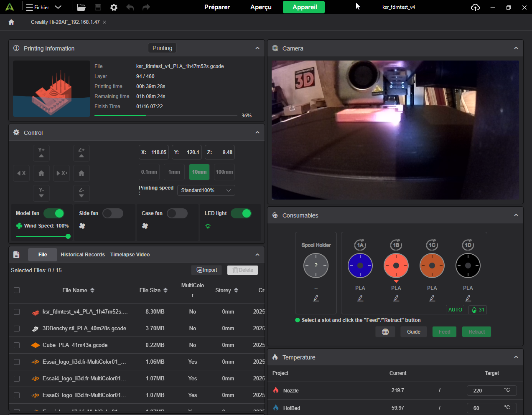Select the red 1B filament slot
532x415 pixels.
pyautogui.click(x=396, y=266)
